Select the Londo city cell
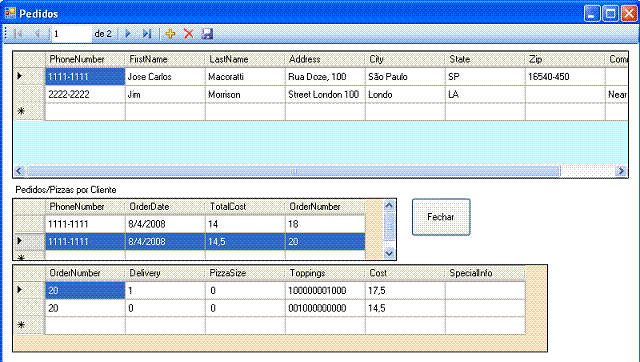 pos(405,94)
